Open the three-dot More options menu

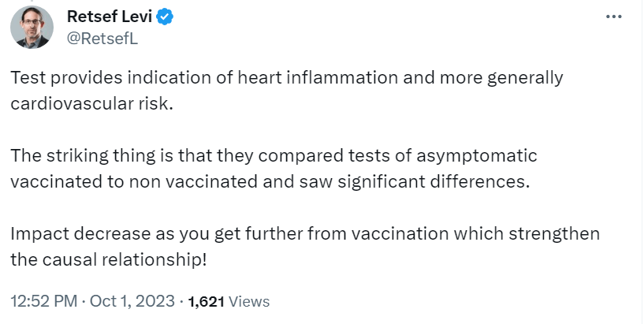(x=613, y=17)
